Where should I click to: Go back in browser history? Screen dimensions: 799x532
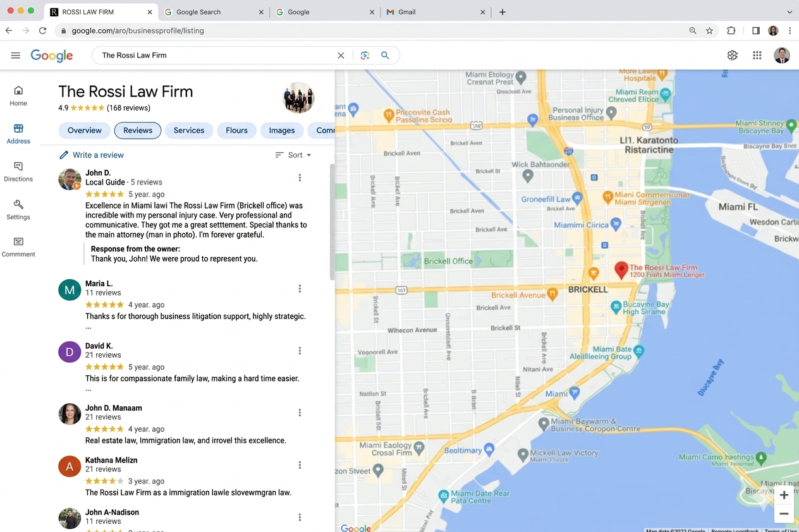point(9,30)
